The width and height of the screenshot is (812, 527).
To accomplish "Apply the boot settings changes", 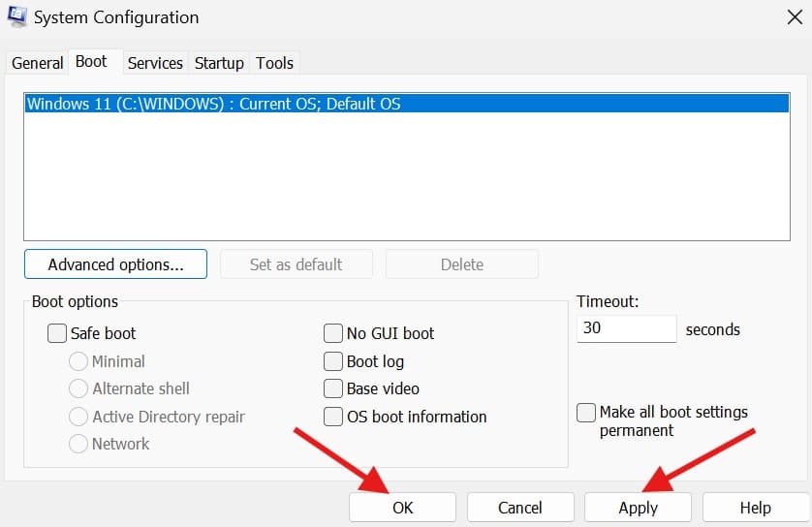I will coord(638,508).
